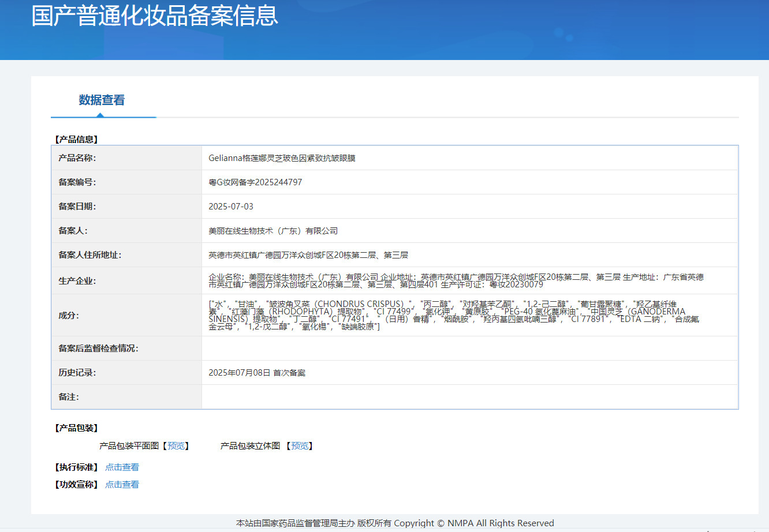Viewport: 769px width, 532px height.
Task: Preview the 产品包装平面图 image
Action: [176, 446]
